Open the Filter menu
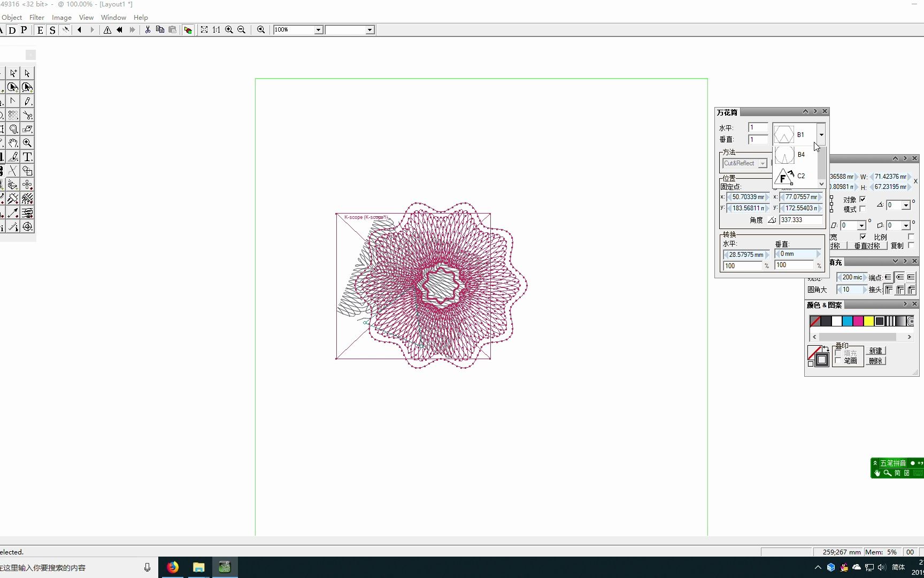 (37, 18)
